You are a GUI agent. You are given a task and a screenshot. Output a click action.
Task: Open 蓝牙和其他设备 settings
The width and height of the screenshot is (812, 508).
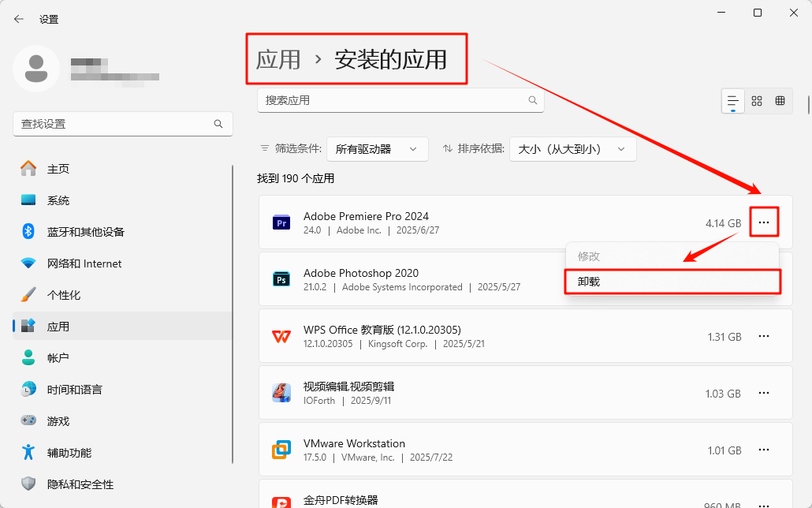coord(123,232)
